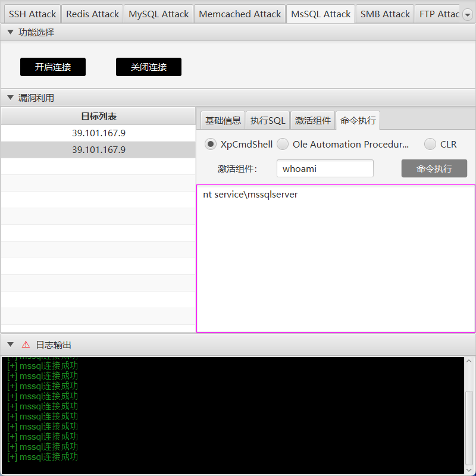
Task: Collapse the 漏洞利用 section
Action: [x=10, y=98]
